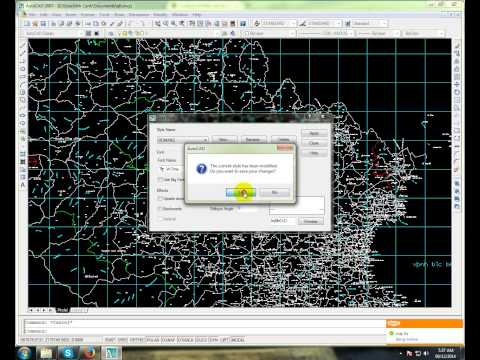Open the Style Name dropdown in Text Style
Image resolution: width=480 pixels, height=360 pixels.
183,140
